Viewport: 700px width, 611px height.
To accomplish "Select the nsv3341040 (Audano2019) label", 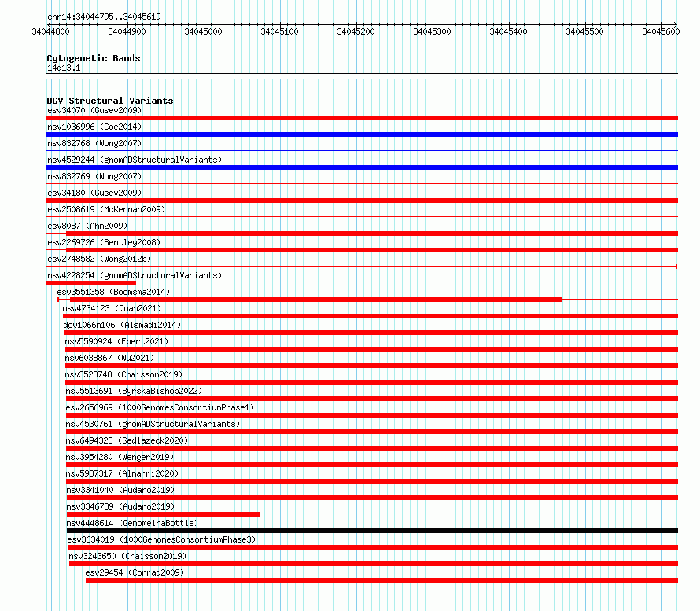I will [x=120, y=490].
